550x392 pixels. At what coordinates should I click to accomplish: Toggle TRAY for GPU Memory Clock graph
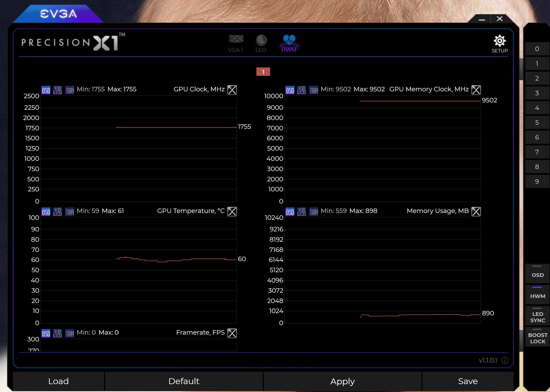coord(314,90)
